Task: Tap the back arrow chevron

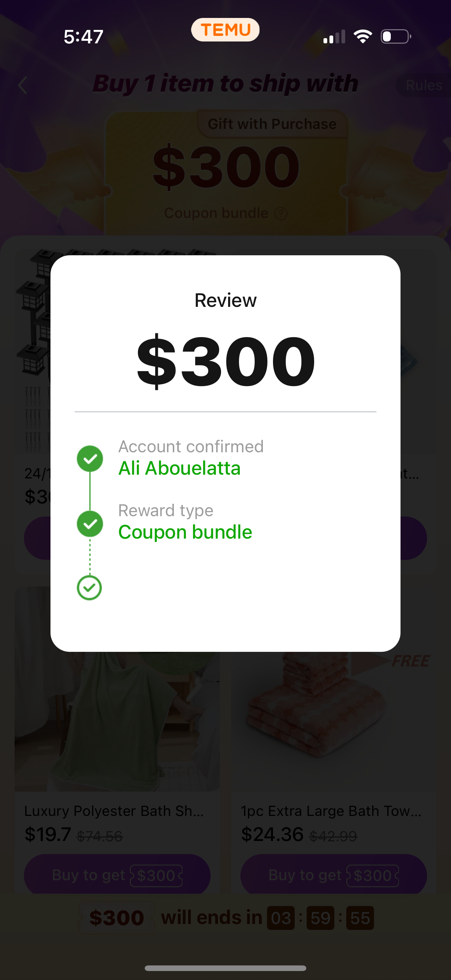Action: tap(23, 85)
